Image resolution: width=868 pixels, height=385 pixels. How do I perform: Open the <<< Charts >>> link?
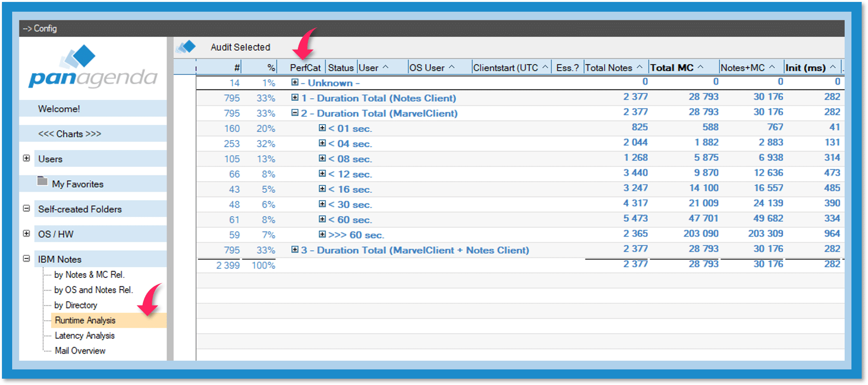[70, 134]
